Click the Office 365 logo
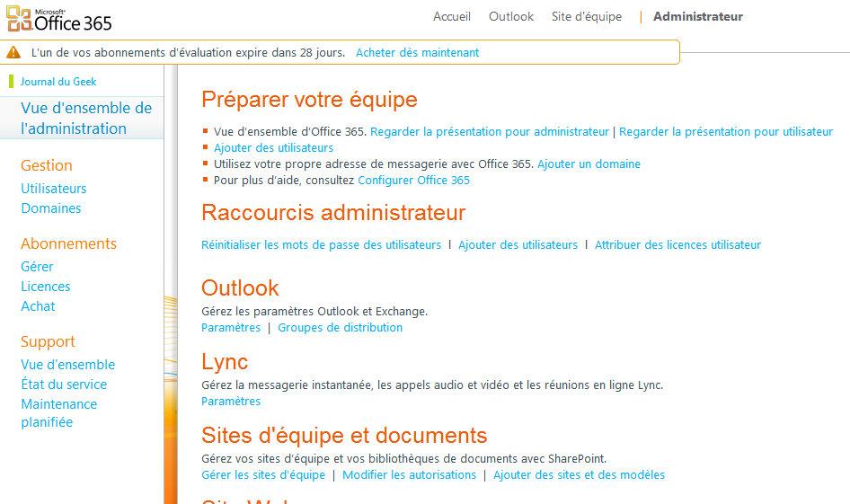This screenshot has width=850, height=504. coord(59,19)
